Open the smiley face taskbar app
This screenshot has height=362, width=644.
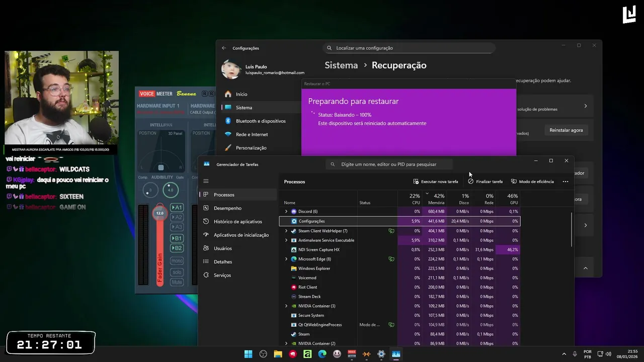pos(337,354)
